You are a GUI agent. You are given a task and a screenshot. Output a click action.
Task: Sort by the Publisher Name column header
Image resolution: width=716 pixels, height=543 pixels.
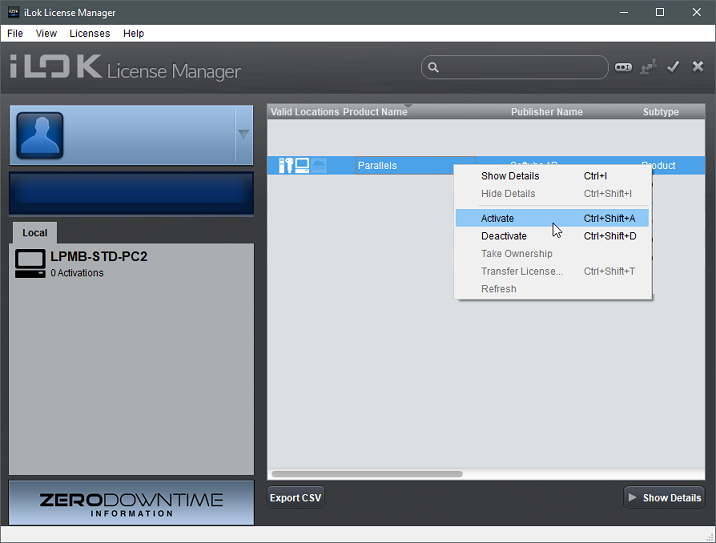pos(547,112)
